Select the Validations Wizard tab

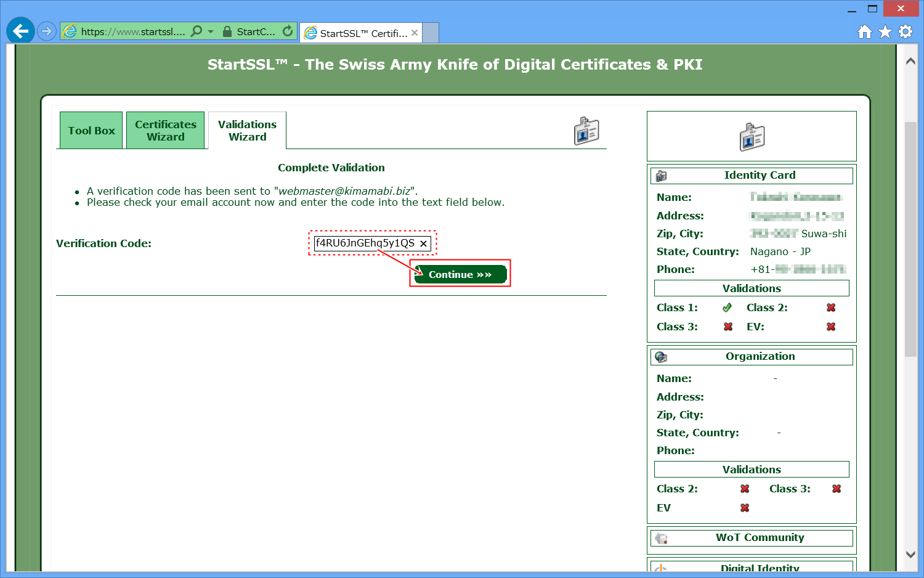pos(247,131)
